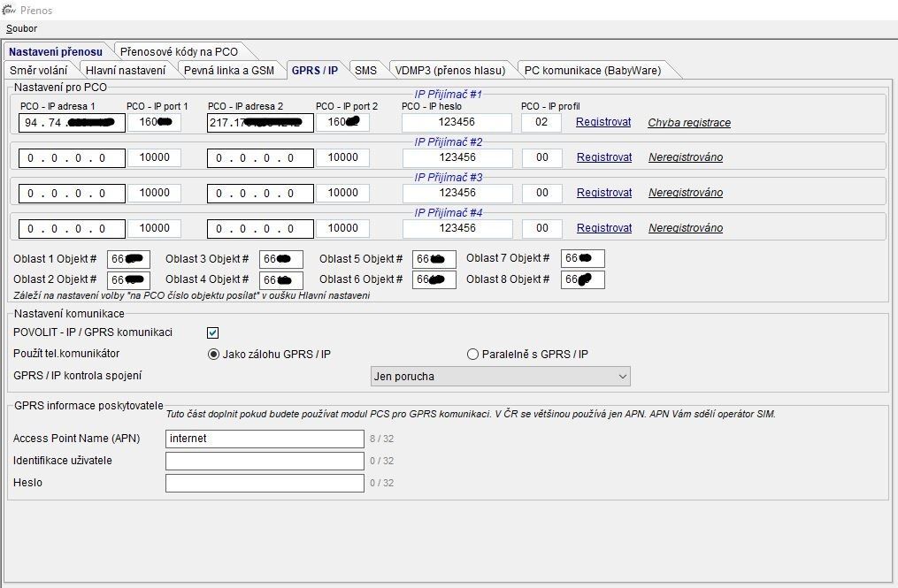This screenshot has height=588, width=898.
Task: Open the Soubor menu
Action: [21, 29]
